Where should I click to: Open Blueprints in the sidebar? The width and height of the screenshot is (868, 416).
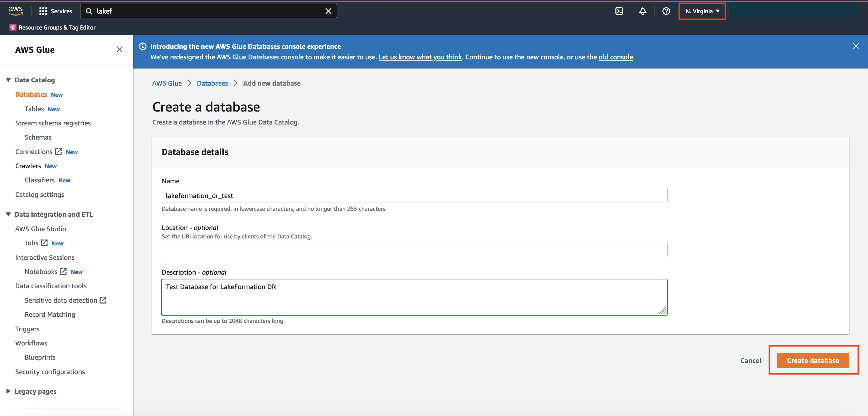pos(40,357)
